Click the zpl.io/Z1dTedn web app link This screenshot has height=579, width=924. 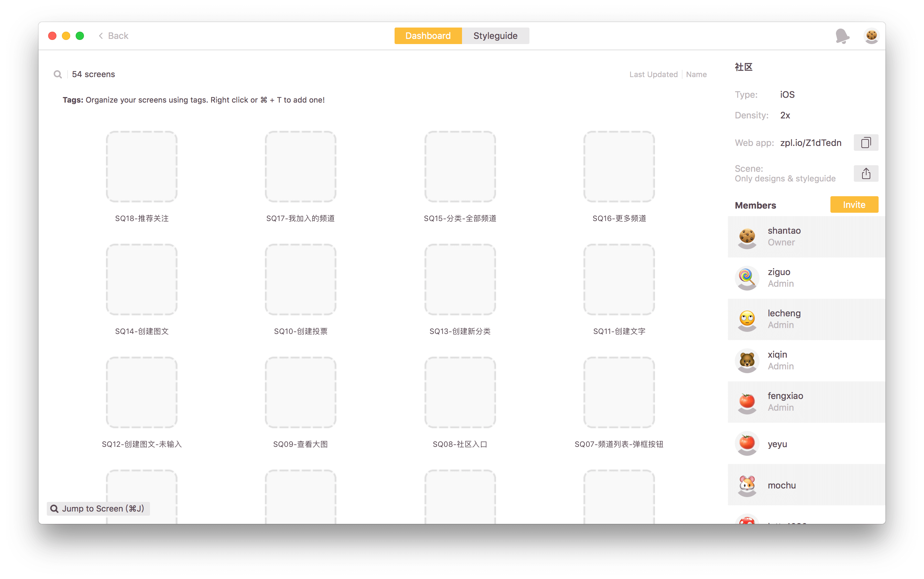[810, 143]
